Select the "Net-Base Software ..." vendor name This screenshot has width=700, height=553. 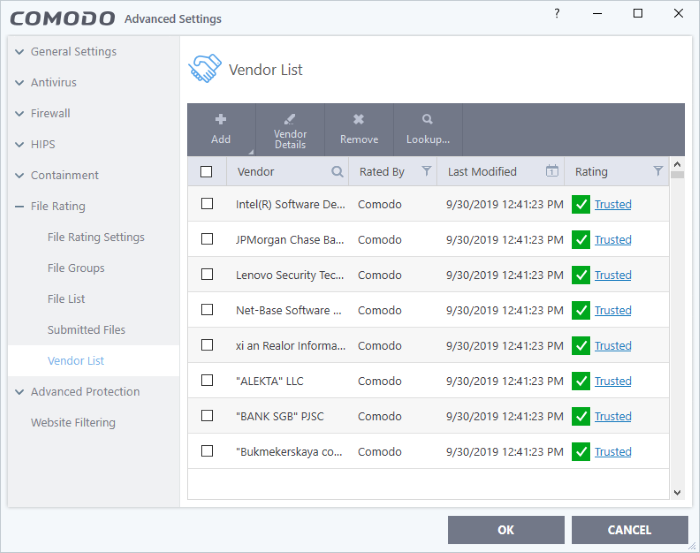[x=289, y=310]
